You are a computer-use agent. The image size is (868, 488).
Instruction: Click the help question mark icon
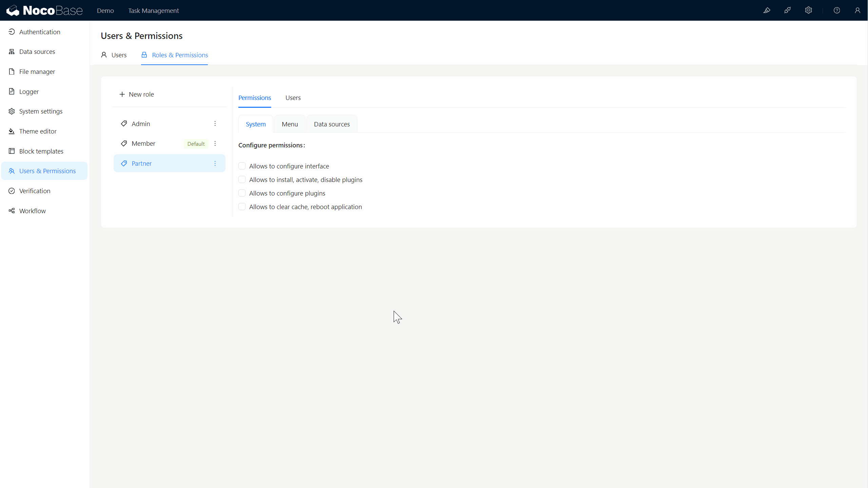[836, 10]
